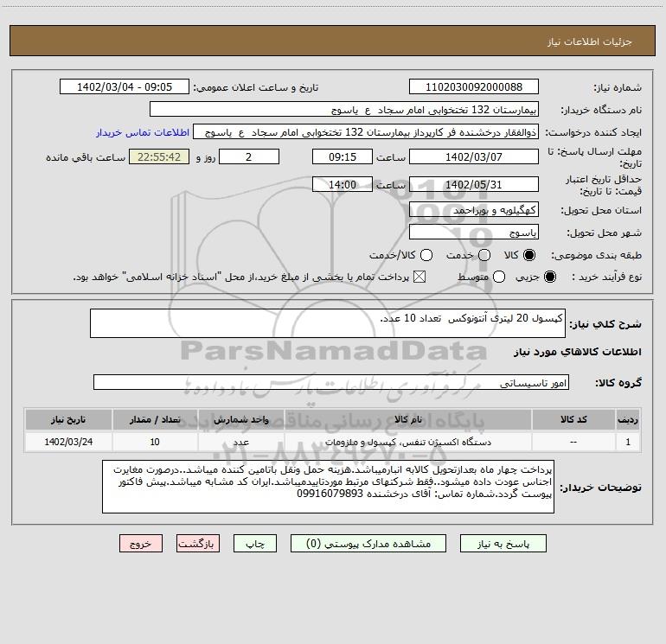Click the province field کهگیلویه و بویراحمد

coord(474,210)
